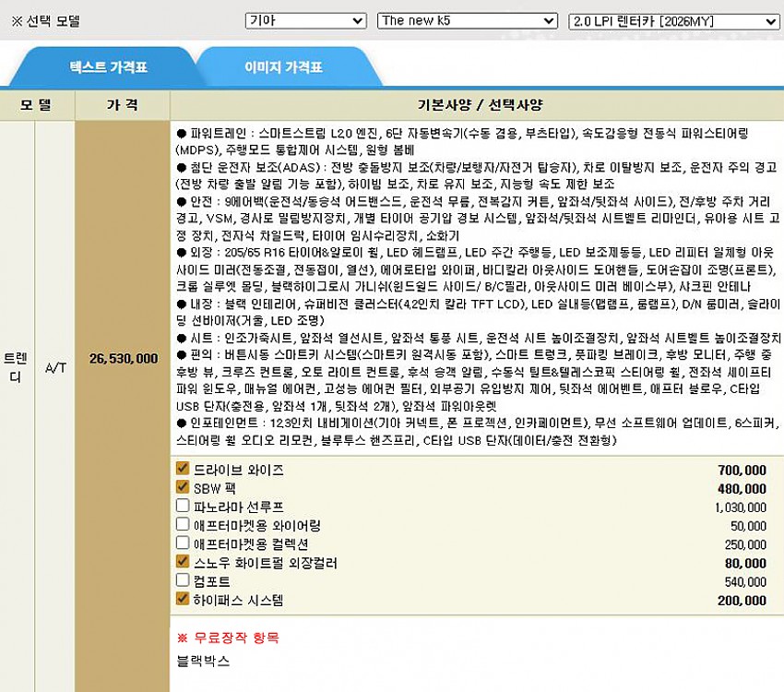Uncheck the 드라이브 와이즈 option checkbox
The image size is (784, 692).
[x=183, y=469]
